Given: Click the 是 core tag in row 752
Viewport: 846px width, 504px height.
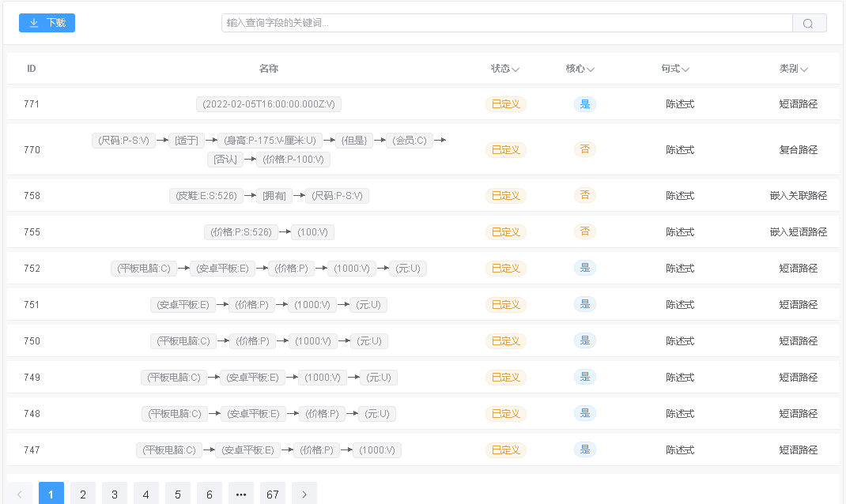Looking at the screenshot, I should [585, 269].
